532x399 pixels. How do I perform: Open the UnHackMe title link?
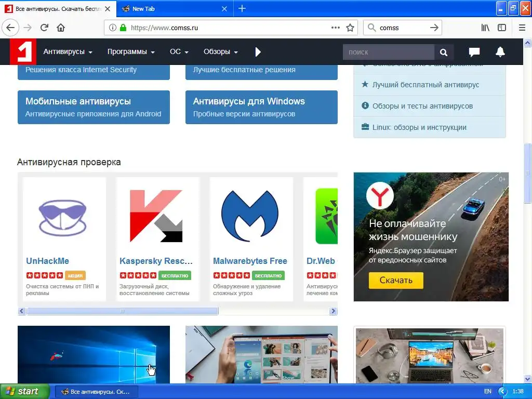[x=47, y=261]
